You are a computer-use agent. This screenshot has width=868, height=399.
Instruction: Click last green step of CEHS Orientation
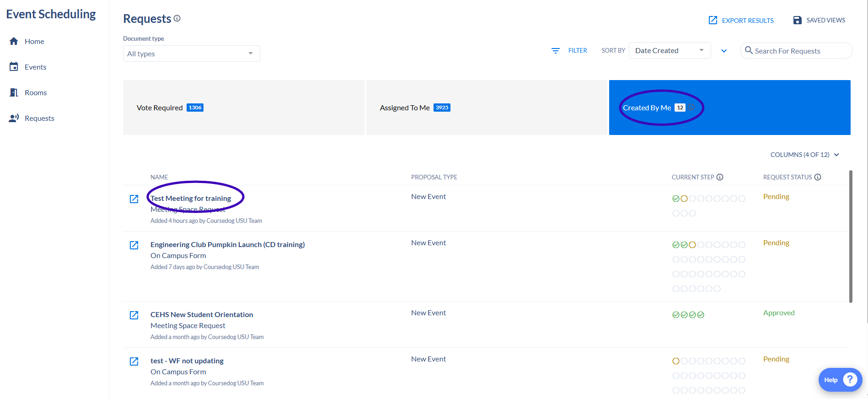coord(701,315)
